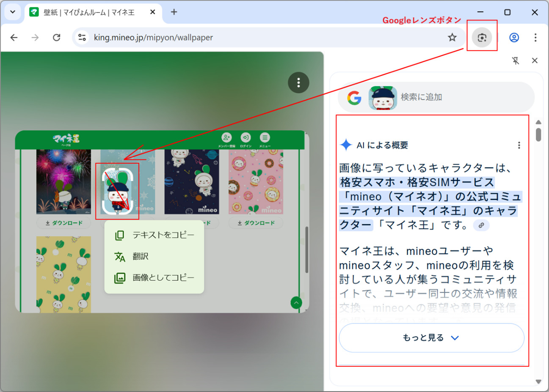This screenshot has width=549, height=392.
Task: Select the 壁紙 | マイぴょんルーム tab
Action: click(93, 12)
